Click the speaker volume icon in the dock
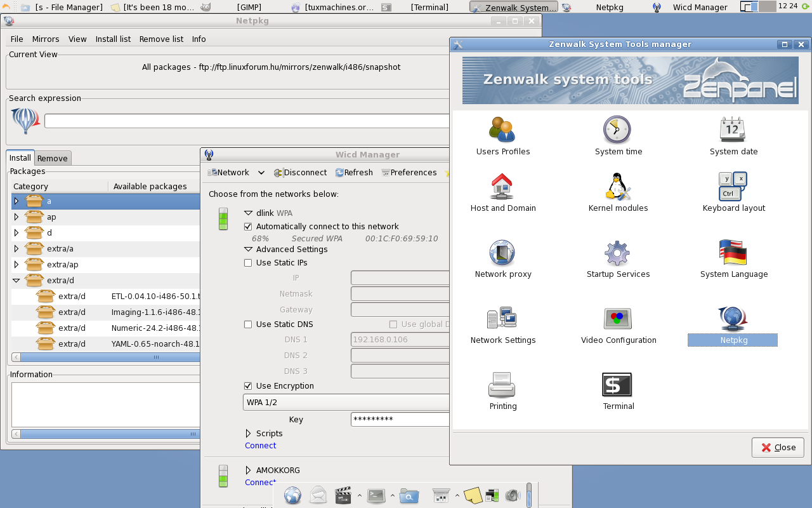 point(513,495)
